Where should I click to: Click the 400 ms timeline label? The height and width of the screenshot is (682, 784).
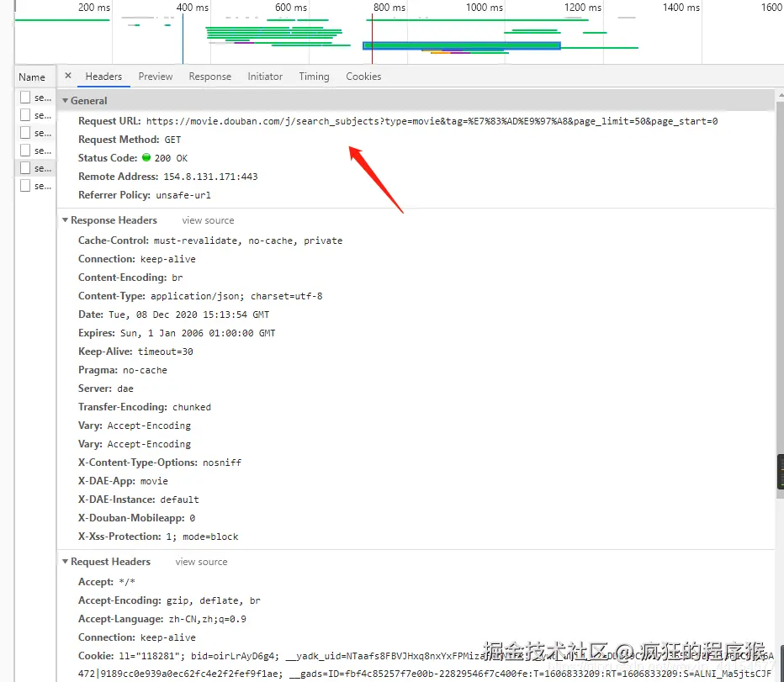193,8
